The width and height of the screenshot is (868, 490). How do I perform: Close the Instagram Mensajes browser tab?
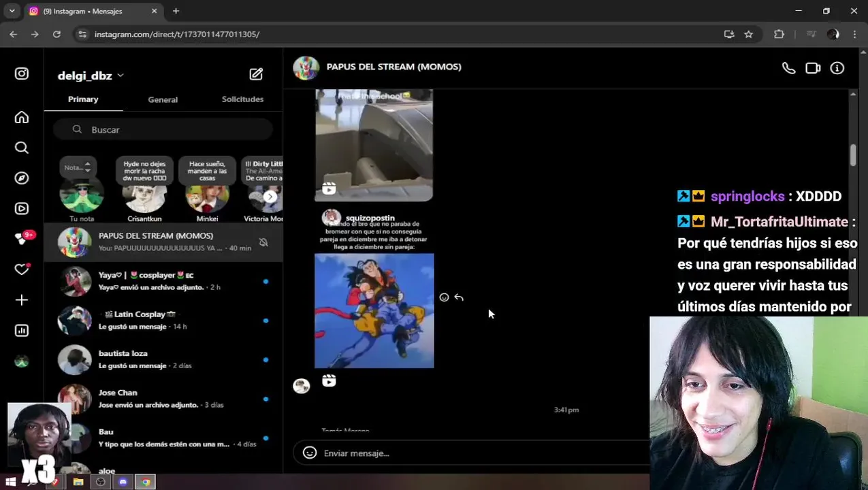coord(154,11)
